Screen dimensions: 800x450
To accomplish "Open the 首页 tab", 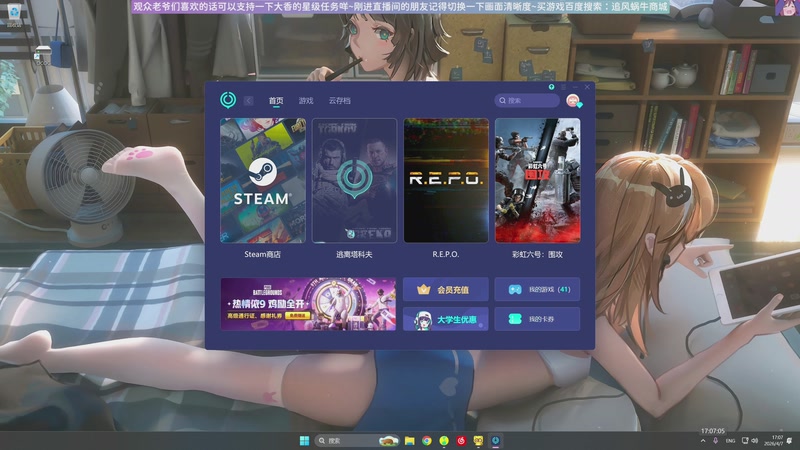I will click(276, 101).
